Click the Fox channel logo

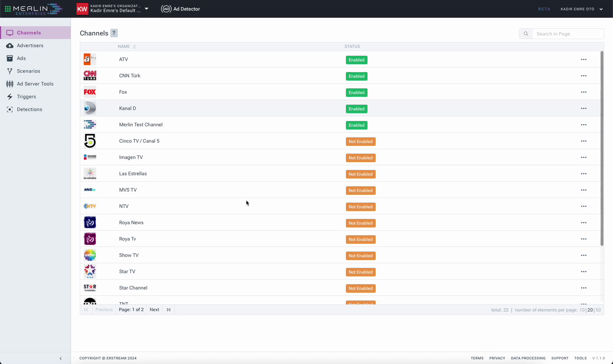[90, 92]
